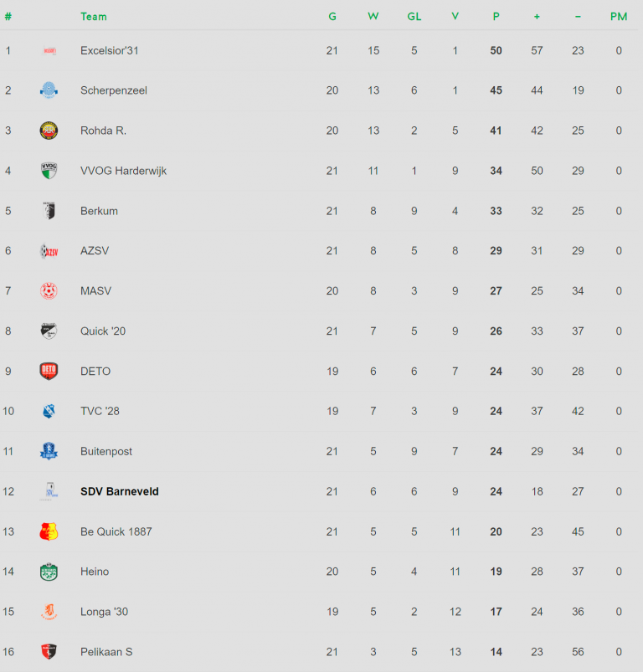Click the Buitenpost club crest
Image resolution: width=643 pixels, height=672 pixels.
(49, 451)
